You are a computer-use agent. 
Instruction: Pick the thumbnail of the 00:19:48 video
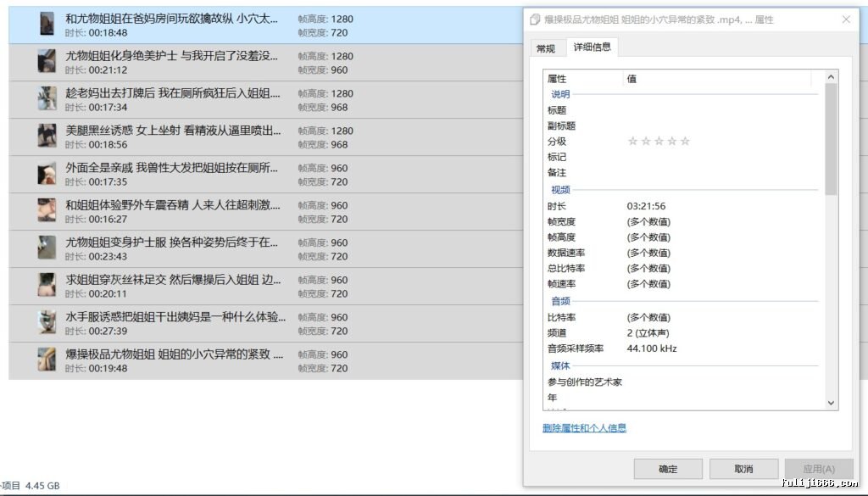point(47,359)
